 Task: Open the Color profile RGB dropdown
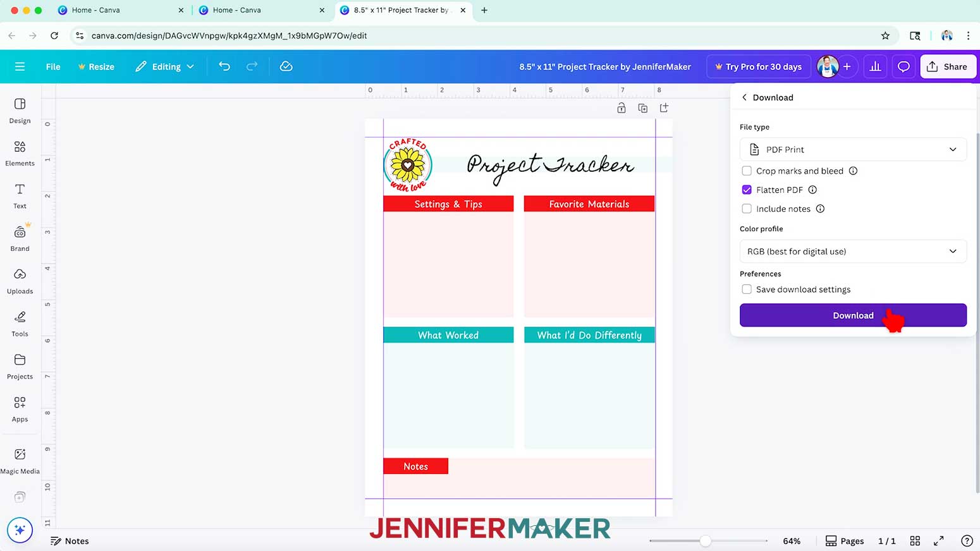click(853, 251)
